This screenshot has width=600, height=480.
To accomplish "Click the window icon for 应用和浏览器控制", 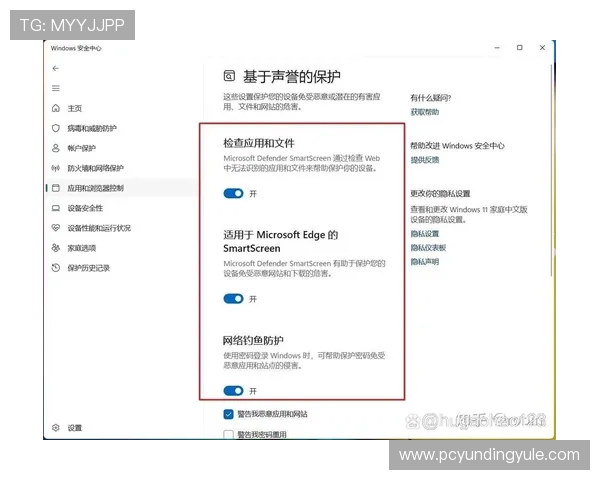I will 56,188.
